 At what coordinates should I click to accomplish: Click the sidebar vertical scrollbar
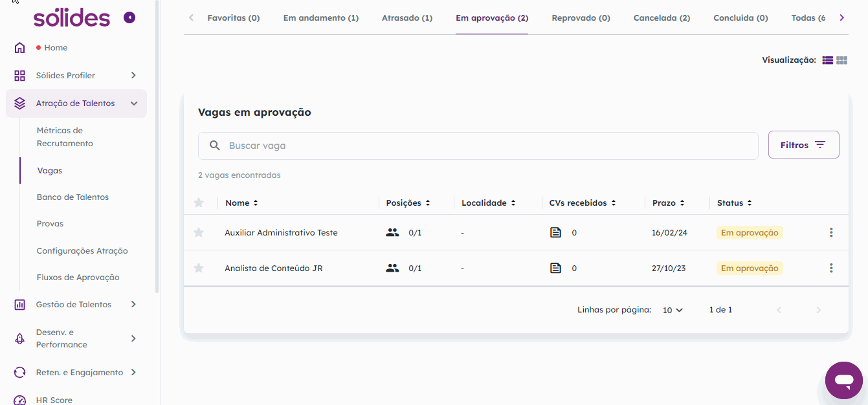(157, 148)
